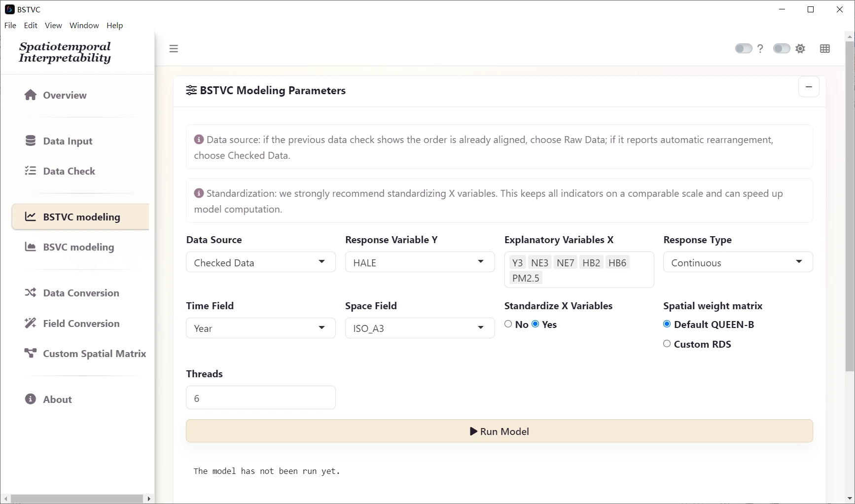This screenshot has width=855, height=504.
Task: Click the sidebar horizontal scrollbar
Action: (76, 499)
